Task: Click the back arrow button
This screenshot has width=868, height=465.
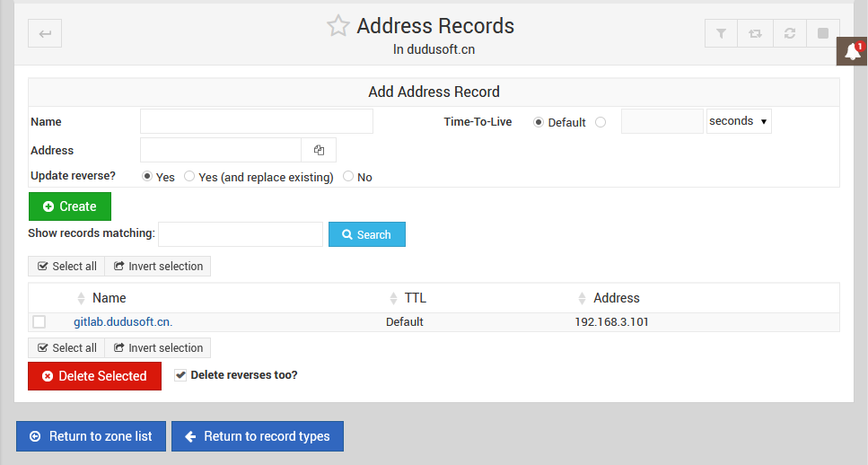Action: pyautogui.click(x=45, y=34)
